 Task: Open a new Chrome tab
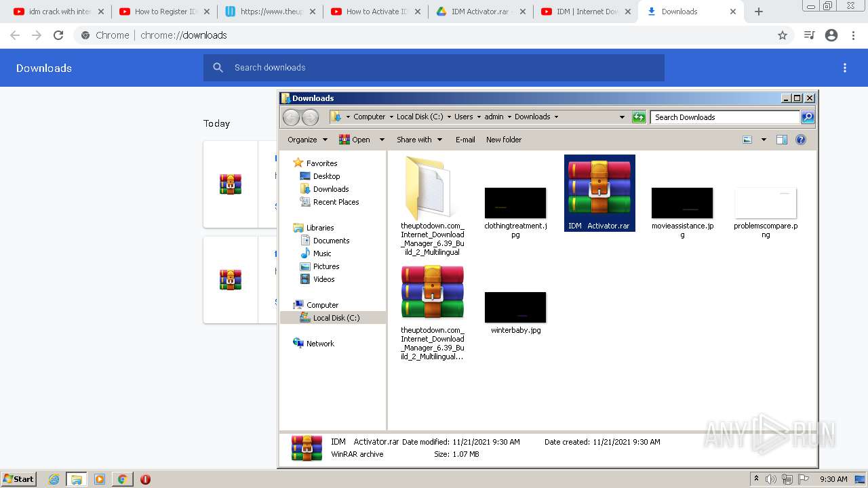[759, 12]
